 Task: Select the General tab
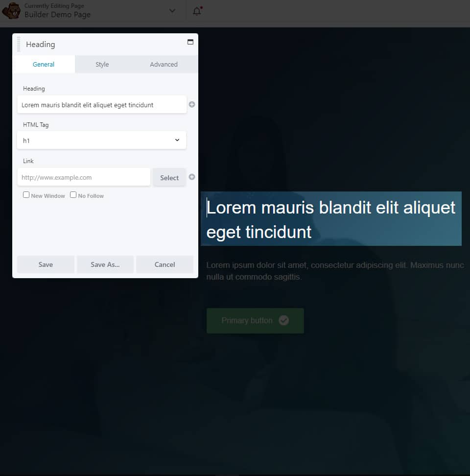click(x=44, y=64)
